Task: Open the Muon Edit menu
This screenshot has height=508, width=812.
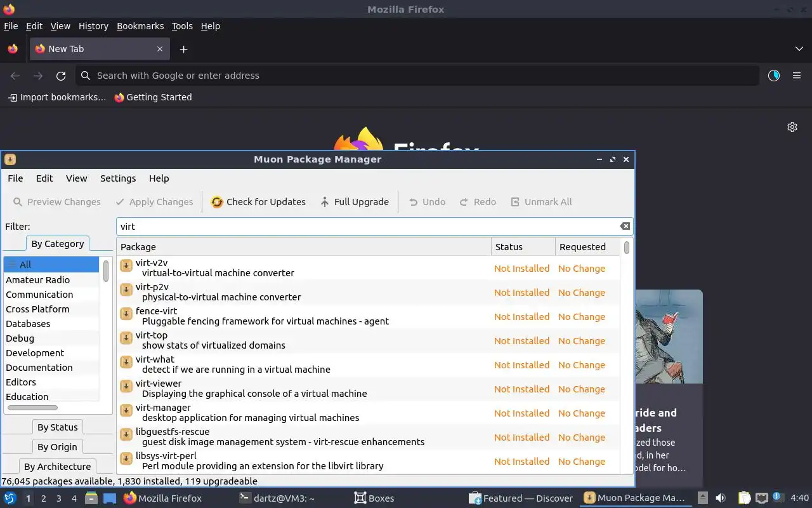Action: pos(44,178)
